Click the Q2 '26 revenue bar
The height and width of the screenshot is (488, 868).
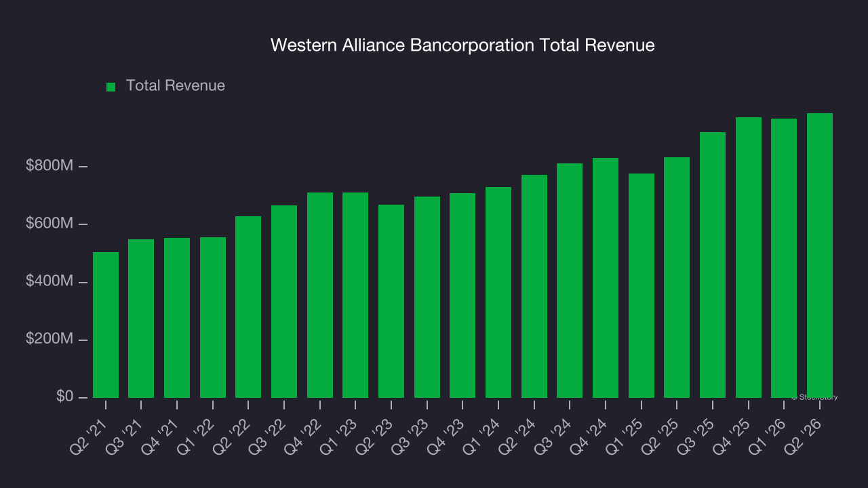point(820,256)
